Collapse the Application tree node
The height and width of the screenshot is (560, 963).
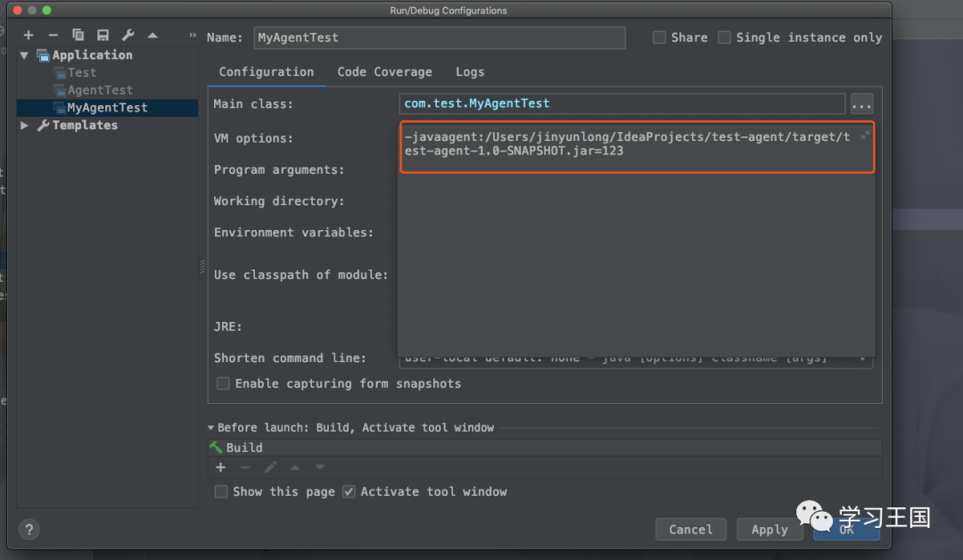tap(24, 55)
